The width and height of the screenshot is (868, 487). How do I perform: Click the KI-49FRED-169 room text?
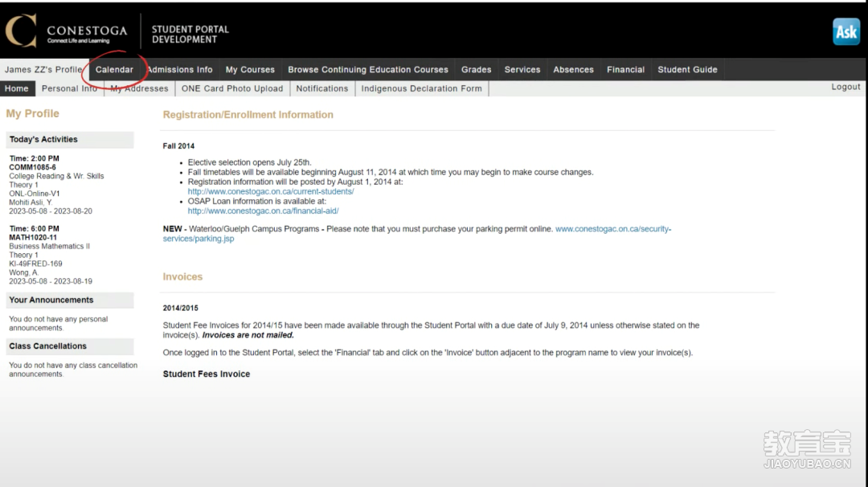(35, 264)
